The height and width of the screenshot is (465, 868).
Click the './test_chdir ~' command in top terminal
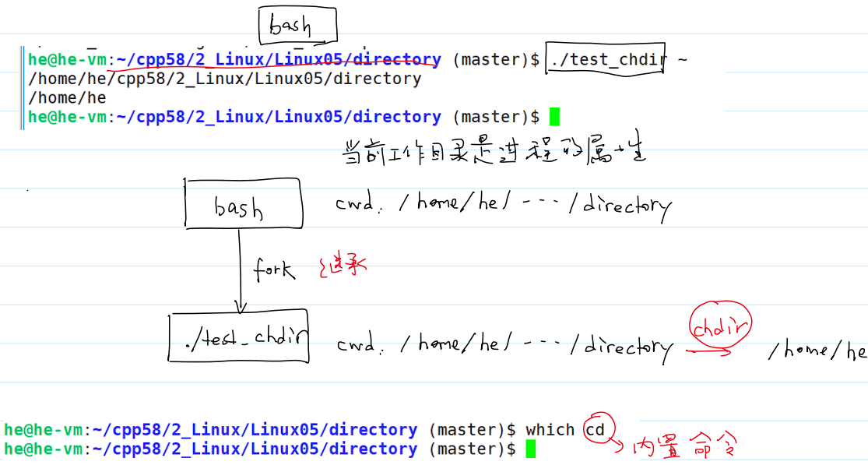point(619,58)
